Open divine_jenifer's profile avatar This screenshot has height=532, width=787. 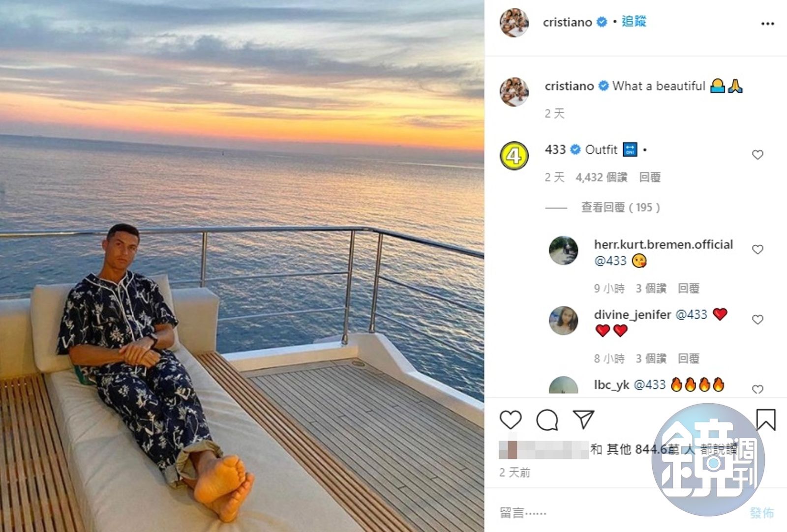pos(563,321)
